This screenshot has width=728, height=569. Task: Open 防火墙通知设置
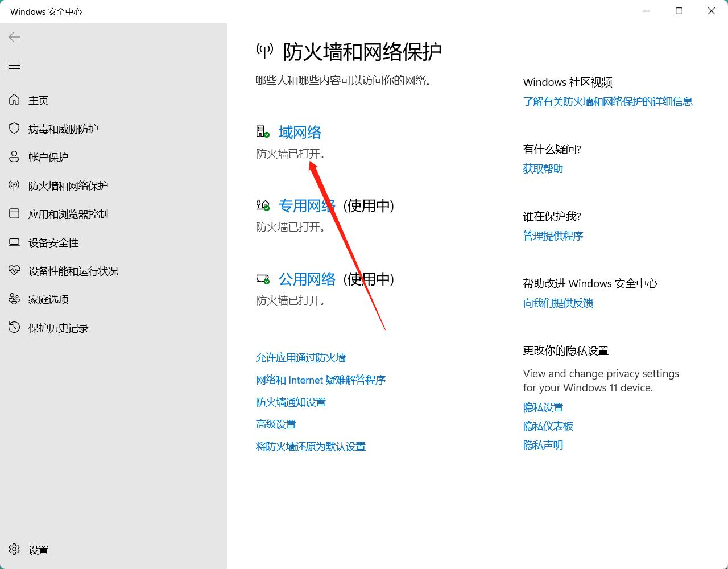291,402
